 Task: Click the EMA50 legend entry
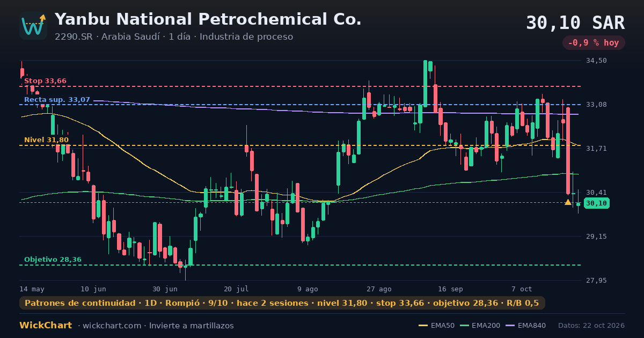pyautogui.click(x=436, y=326)
